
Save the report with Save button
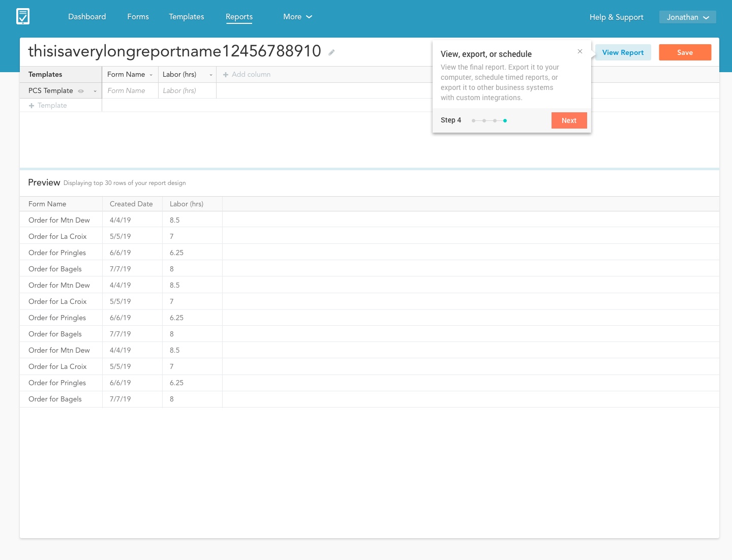click(x=685, y=52)
